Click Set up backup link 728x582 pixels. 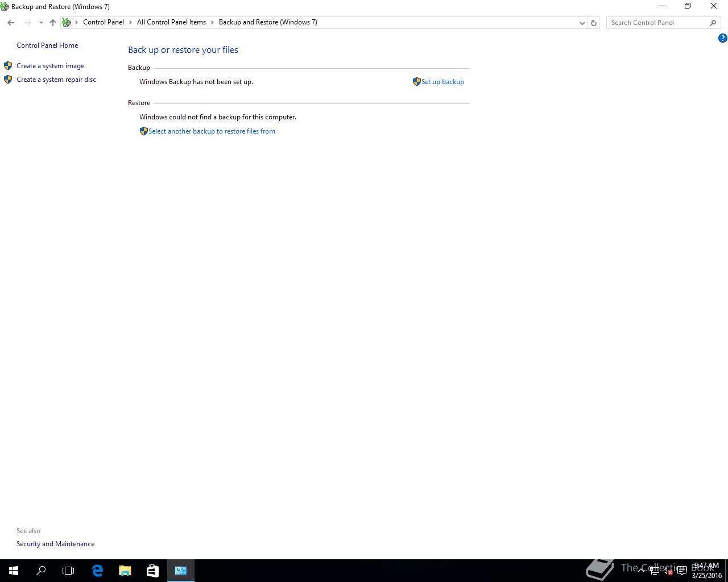tap(442, 82)
